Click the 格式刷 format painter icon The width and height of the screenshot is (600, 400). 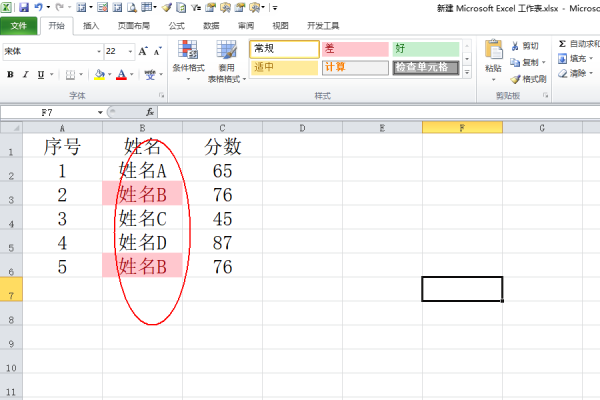(515, 79)
